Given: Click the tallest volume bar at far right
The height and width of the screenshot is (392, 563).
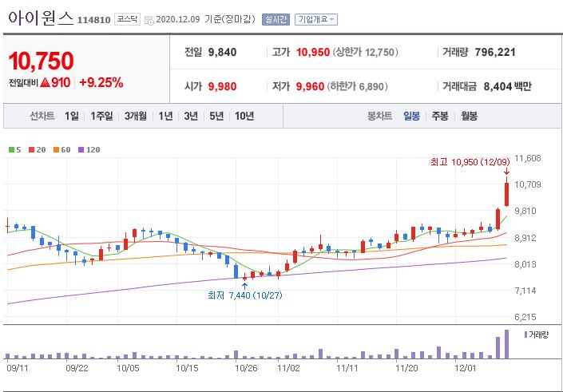Looking at the screenshot, I should [506, 344].
